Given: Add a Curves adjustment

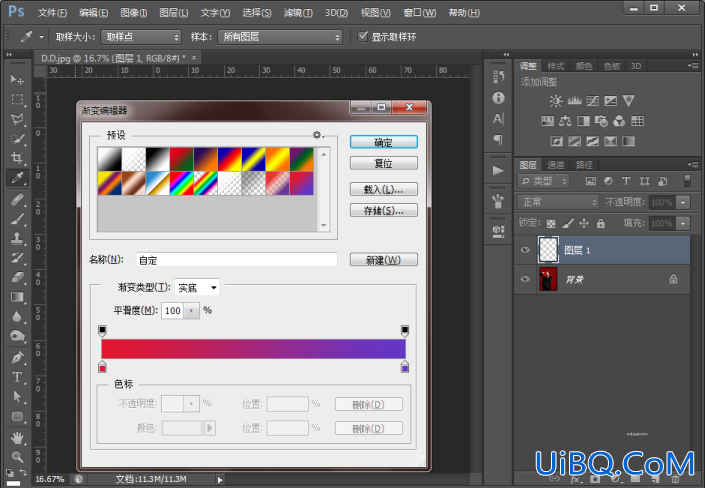Looking at the screenshot, I should pyautogui.click(x=592, y=100).
